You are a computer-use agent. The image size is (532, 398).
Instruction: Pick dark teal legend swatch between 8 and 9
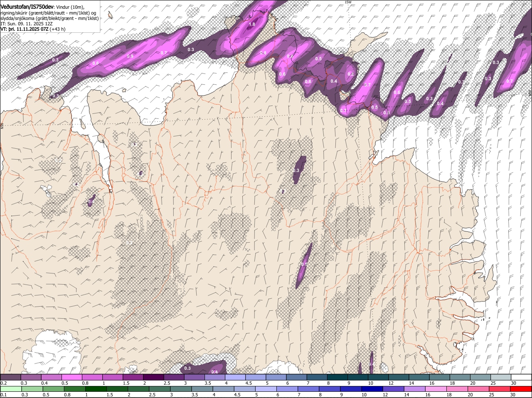pyautogui.click(x=337, y=377)
